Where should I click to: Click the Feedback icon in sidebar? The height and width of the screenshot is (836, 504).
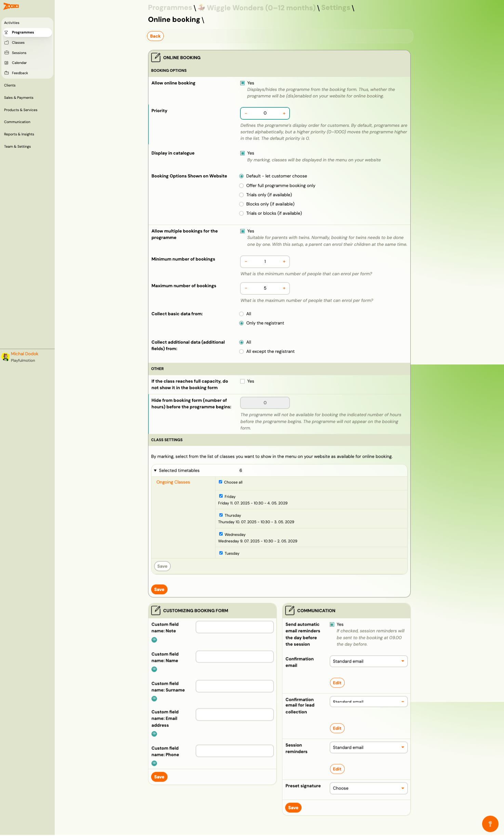pos(6,73)
